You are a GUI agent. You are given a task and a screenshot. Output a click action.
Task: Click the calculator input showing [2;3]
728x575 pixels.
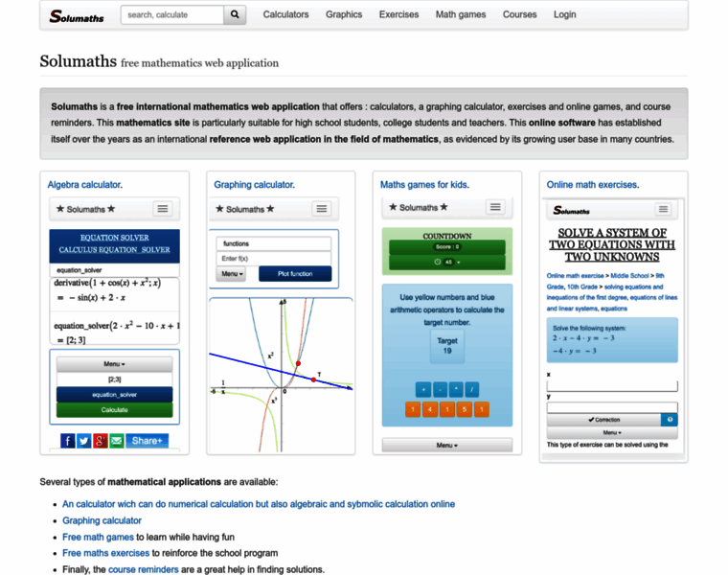pos(114,379)
